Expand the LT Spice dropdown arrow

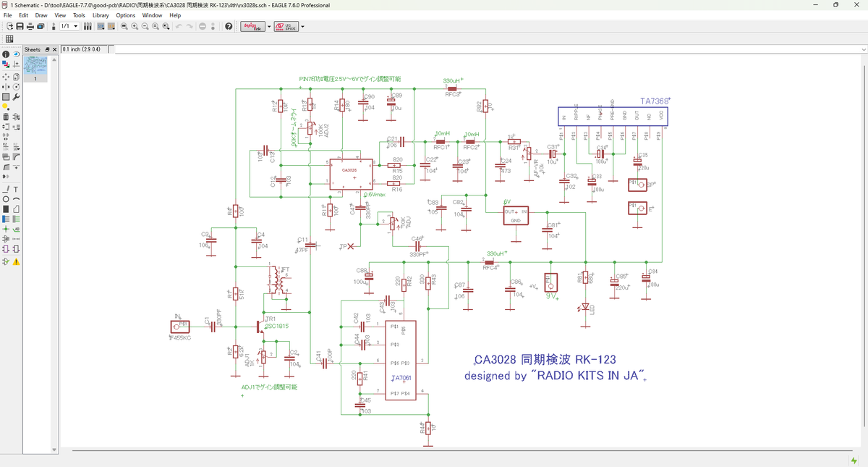pyautogui.click(x=302, y=27)
